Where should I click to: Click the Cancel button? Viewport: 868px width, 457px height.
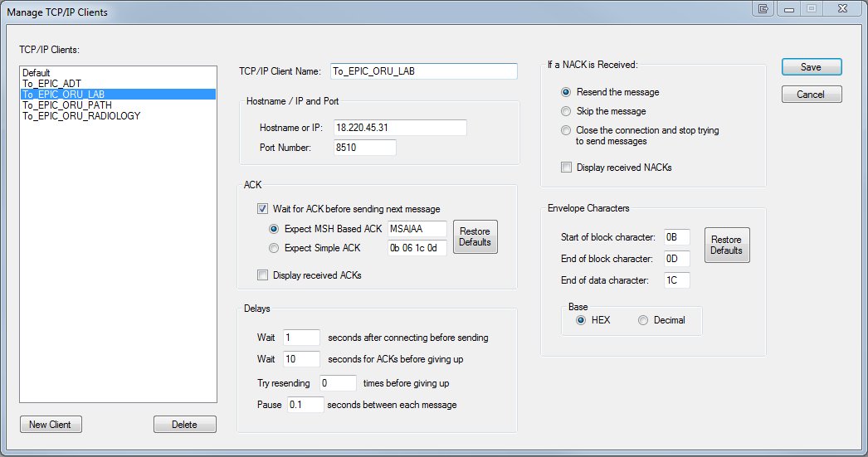tap(812, 94)
